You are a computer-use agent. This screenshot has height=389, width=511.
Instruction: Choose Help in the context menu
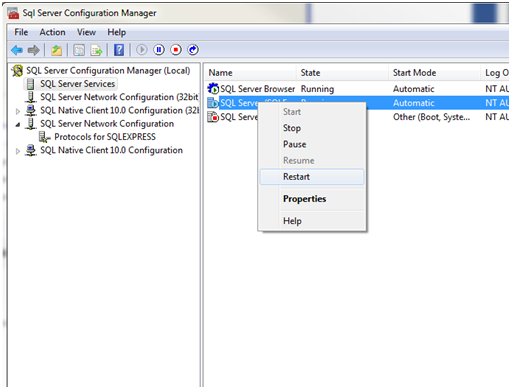pos(312,221)
